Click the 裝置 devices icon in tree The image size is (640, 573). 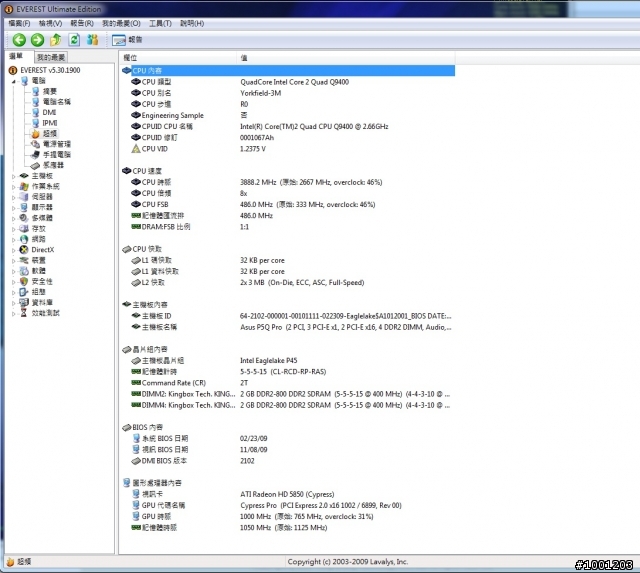[x=24, y=260]
